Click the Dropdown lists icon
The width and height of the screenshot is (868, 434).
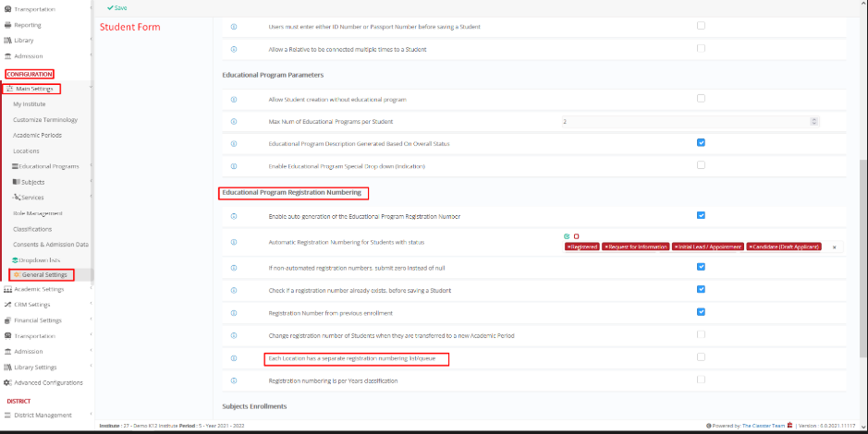tap(16, 259)
